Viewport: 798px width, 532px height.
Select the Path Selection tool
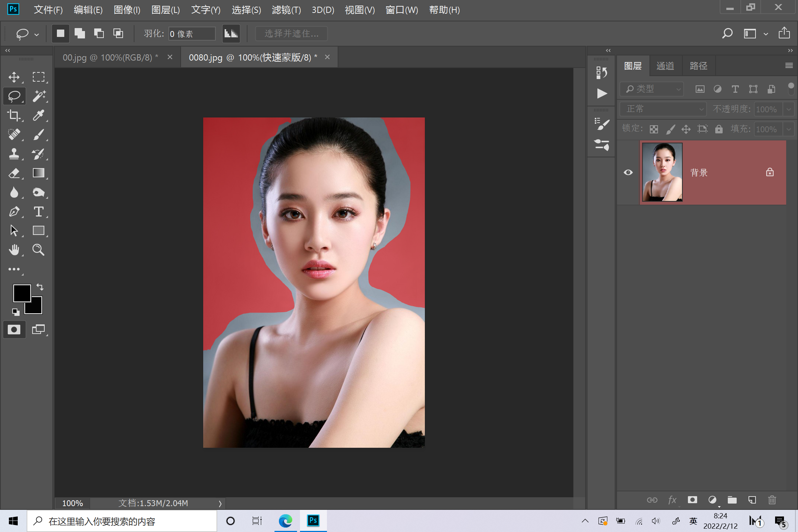click(14, 231)
